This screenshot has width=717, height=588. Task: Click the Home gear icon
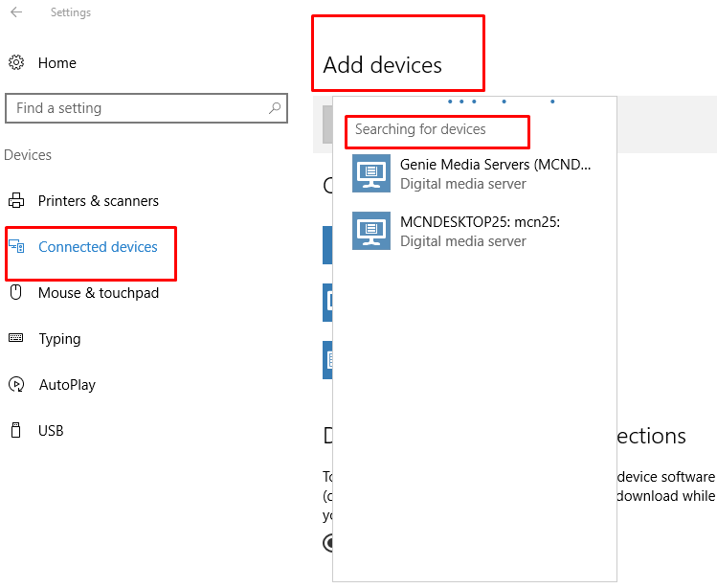coord(16,63)
